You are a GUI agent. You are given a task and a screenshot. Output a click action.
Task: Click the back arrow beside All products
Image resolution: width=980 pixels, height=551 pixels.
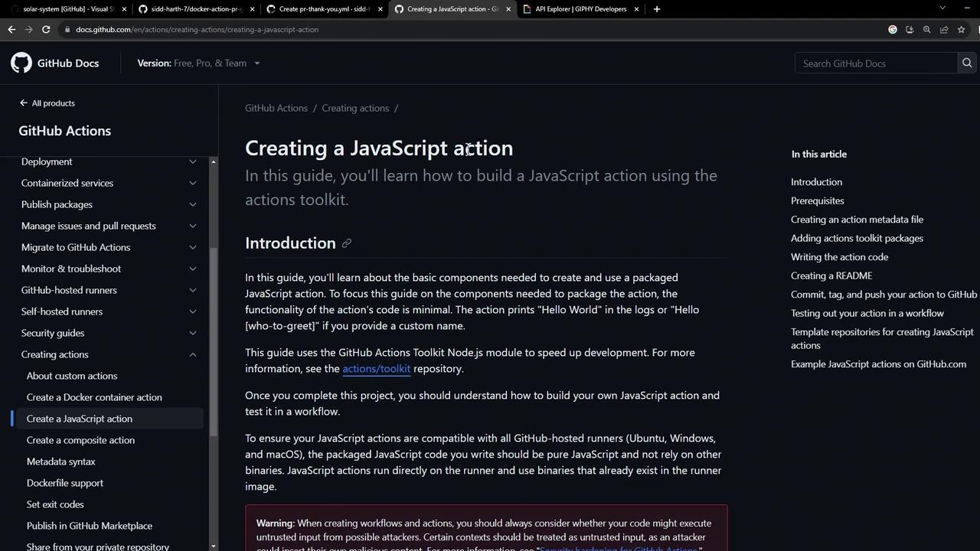24,103
